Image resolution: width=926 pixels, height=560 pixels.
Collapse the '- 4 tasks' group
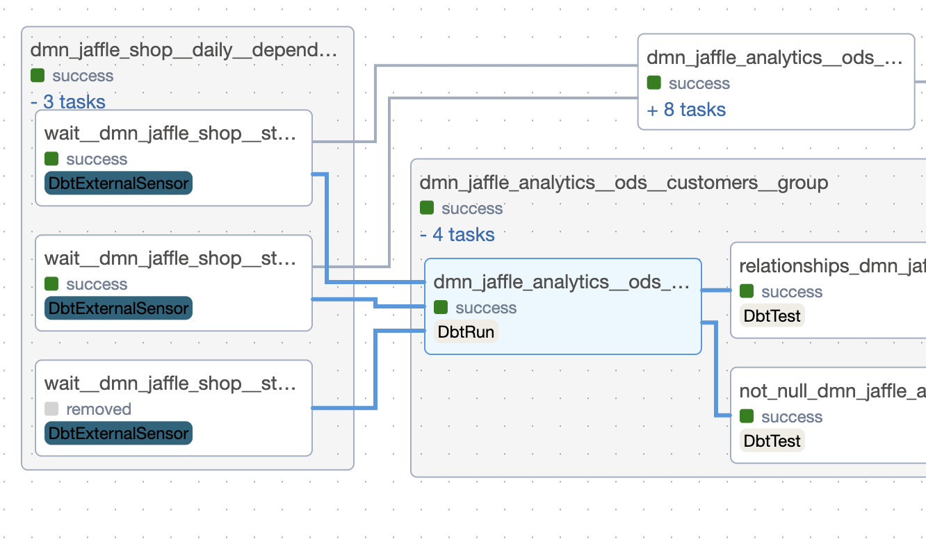pyautogui.click(x=457, y=235)
